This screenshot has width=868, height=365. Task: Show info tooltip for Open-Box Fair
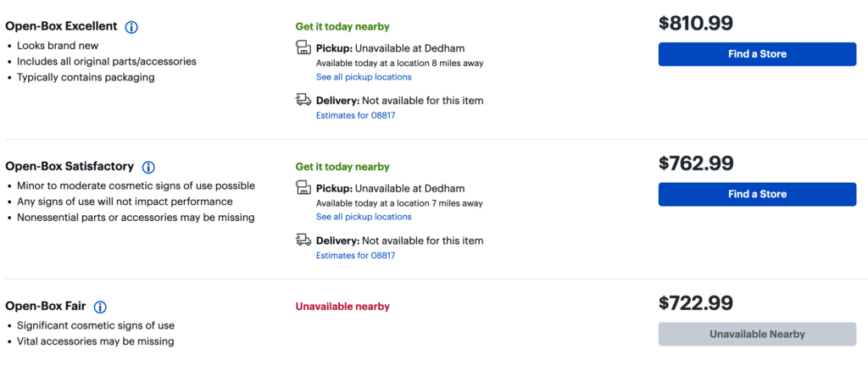(x=100, y=307)
